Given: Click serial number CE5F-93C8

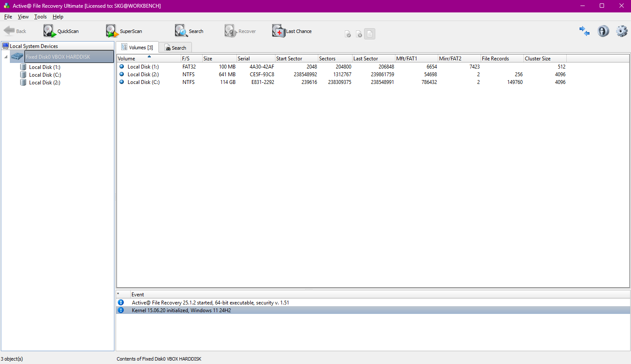Looking at the screenshot, I should pyautogui.click(x=262, y=74).
